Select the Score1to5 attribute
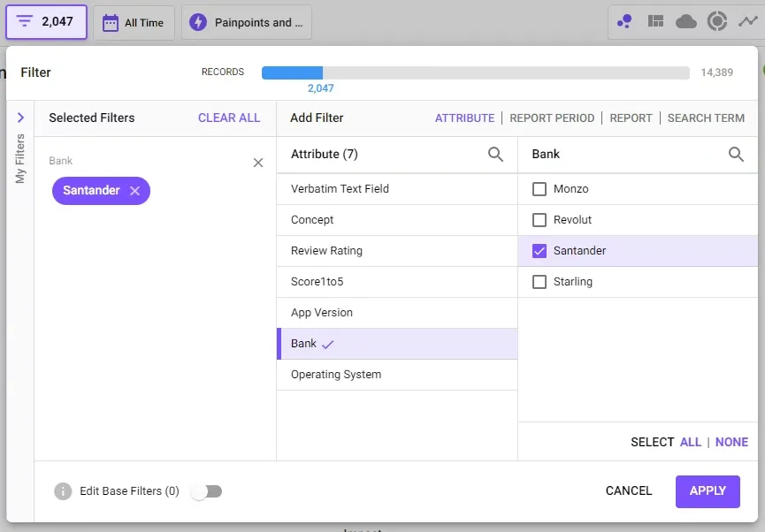Image resolution: width=765 pixels, height=532 pixels. click(397, 282)
